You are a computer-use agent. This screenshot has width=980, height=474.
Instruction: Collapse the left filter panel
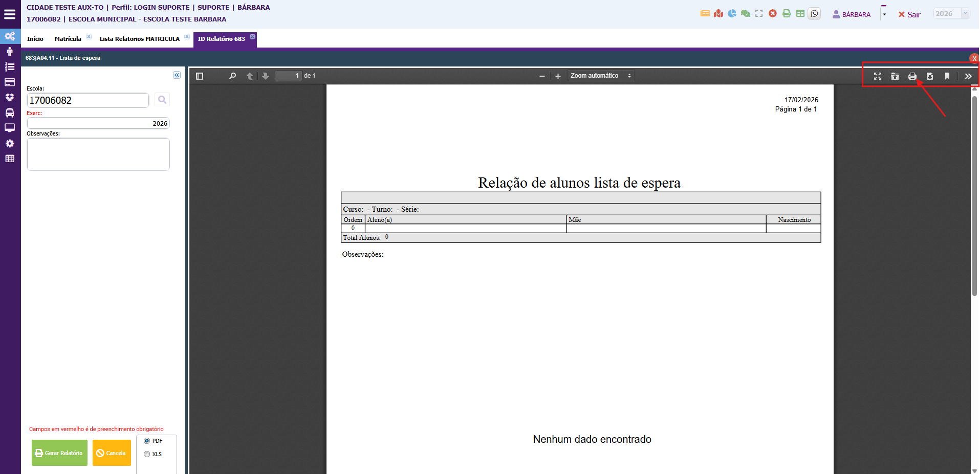click(x=177, y=75)
